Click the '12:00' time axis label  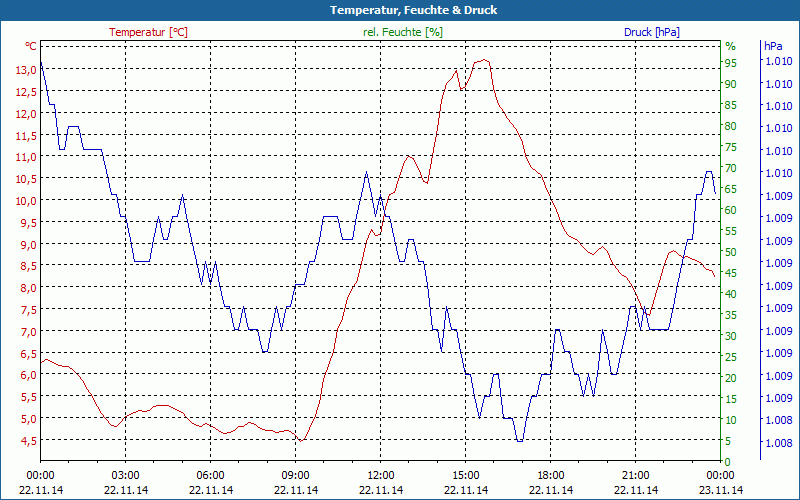coord(381,476)
